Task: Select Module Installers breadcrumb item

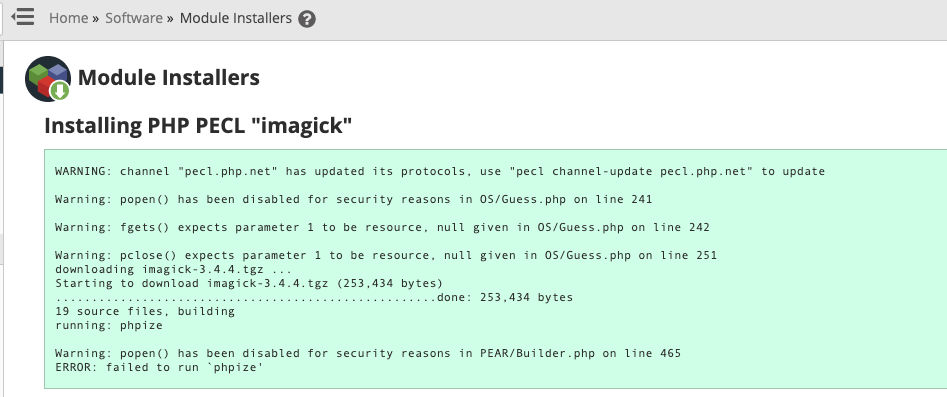Action: [x=236, y=18]
